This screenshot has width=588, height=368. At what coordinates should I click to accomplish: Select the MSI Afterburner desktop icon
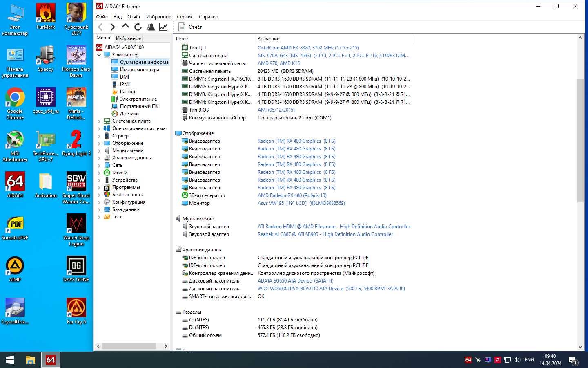pyautogui.click(x=15, y=146)
